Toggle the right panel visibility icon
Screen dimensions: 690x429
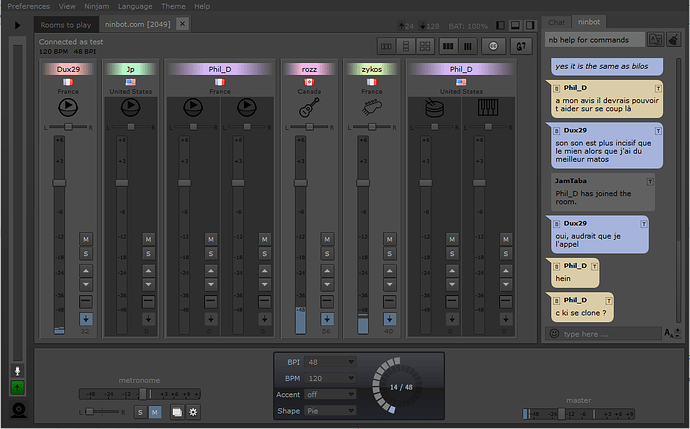pos(530,26)
